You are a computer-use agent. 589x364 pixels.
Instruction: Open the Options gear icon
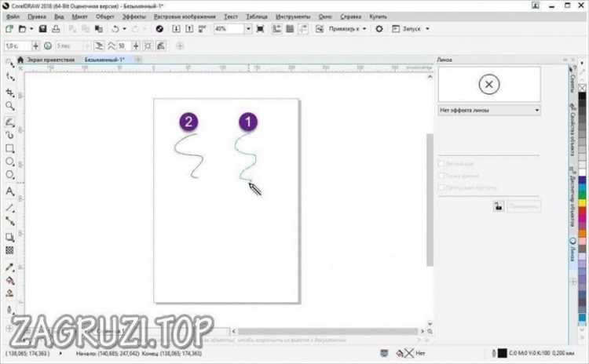click(379, 29)
